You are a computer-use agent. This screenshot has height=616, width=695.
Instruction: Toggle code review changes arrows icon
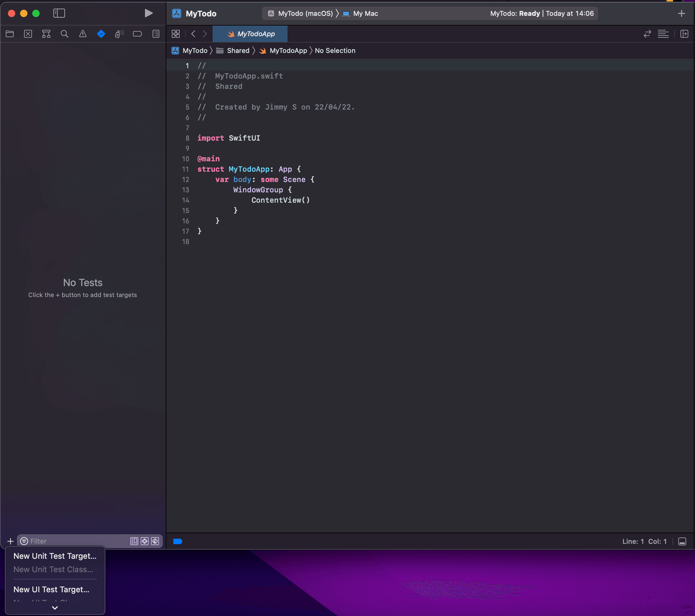[647, 34]
